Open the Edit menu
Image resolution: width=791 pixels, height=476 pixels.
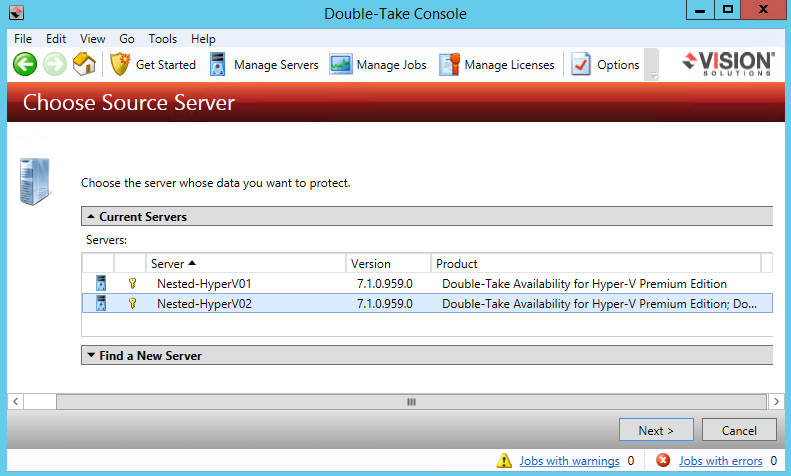tap(56, 39)
